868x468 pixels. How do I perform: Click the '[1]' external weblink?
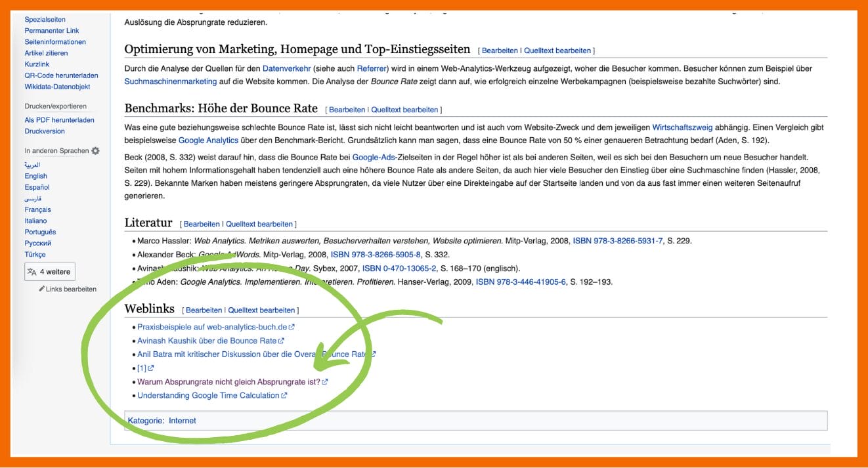141,368
